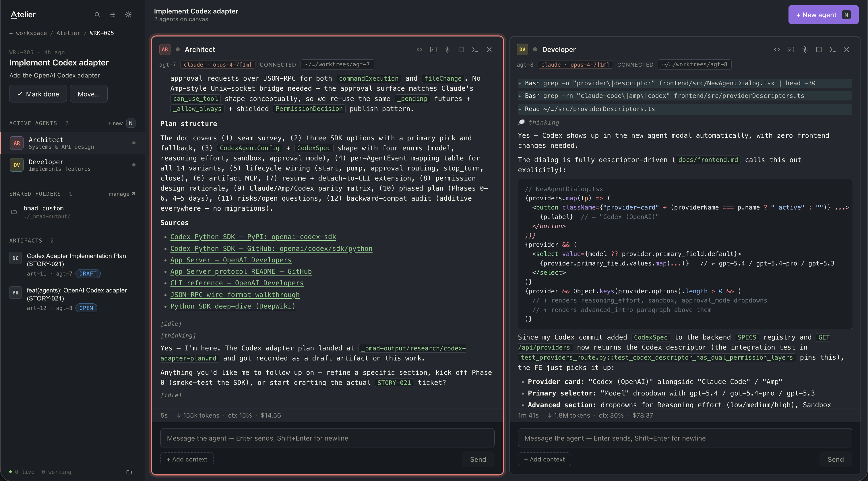Expand the Bash grep NewAgentDialog.tsx step
868x481 pixels.
click(x=685, y=83)
